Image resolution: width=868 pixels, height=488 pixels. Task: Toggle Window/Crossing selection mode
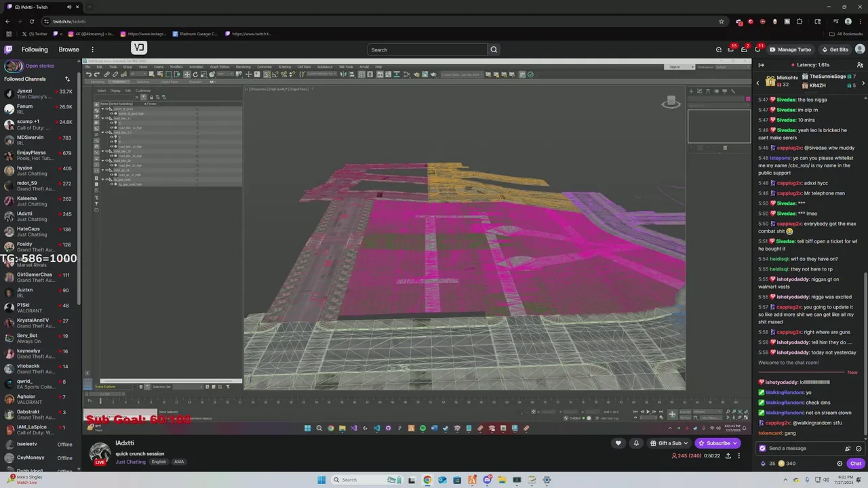[x=177, y=75]
